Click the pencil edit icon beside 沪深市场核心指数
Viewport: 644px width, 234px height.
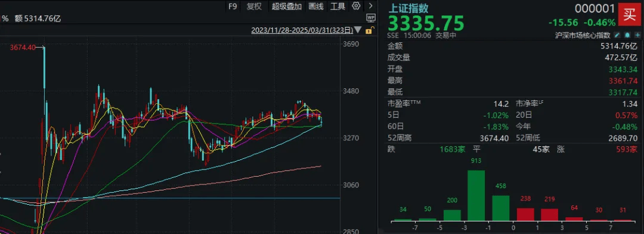click(617, 35)
